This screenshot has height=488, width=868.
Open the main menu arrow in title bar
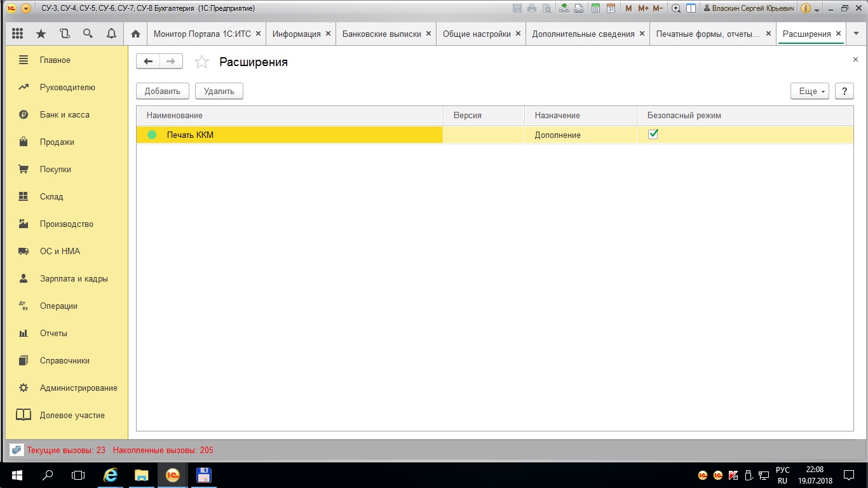click(26, 8)
